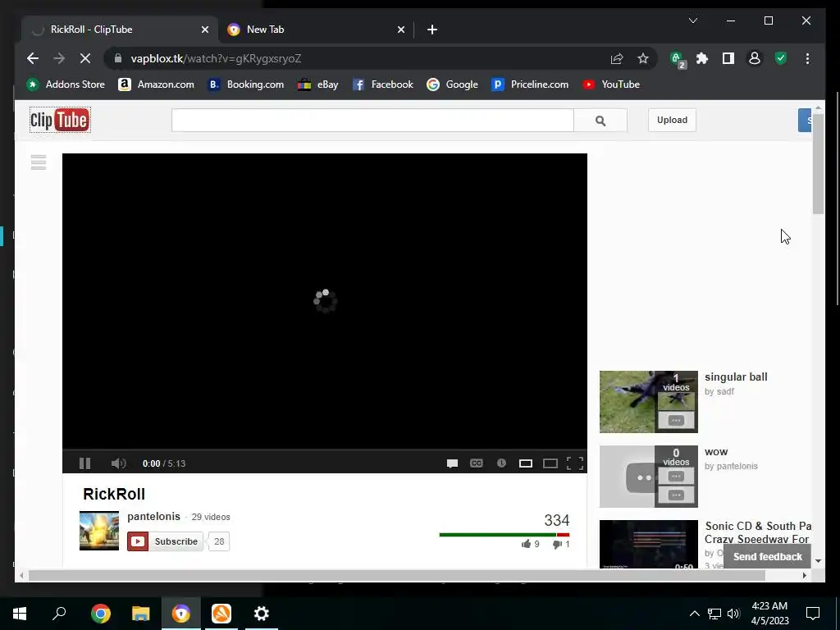Viewport: 840px width, 630px height.
Task: Open the singular ball title link
Action: click(x=736, y=377)
